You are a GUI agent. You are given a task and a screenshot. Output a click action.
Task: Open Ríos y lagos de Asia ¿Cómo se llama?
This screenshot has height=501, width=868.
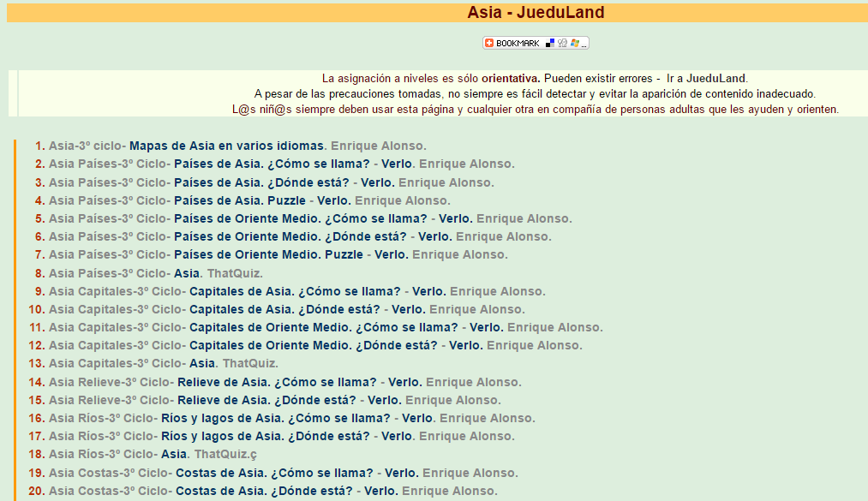pyautogui.click(x=277, y=418)
